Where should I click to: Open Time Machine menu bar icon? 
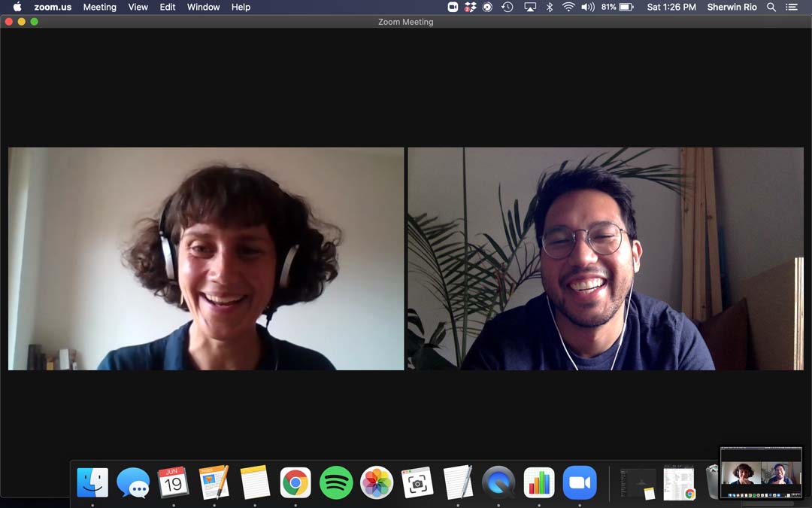point(507,7)
